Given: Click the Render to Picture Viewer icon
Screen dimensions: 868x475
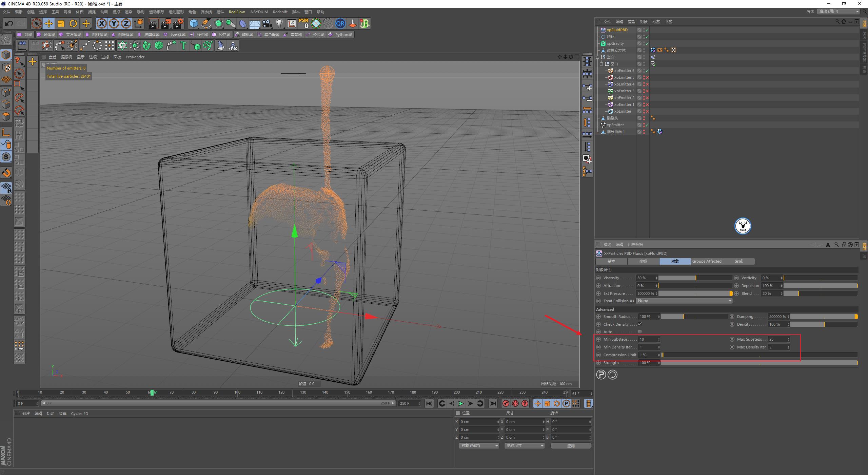Looking at the screenshot, I should 165,23.
